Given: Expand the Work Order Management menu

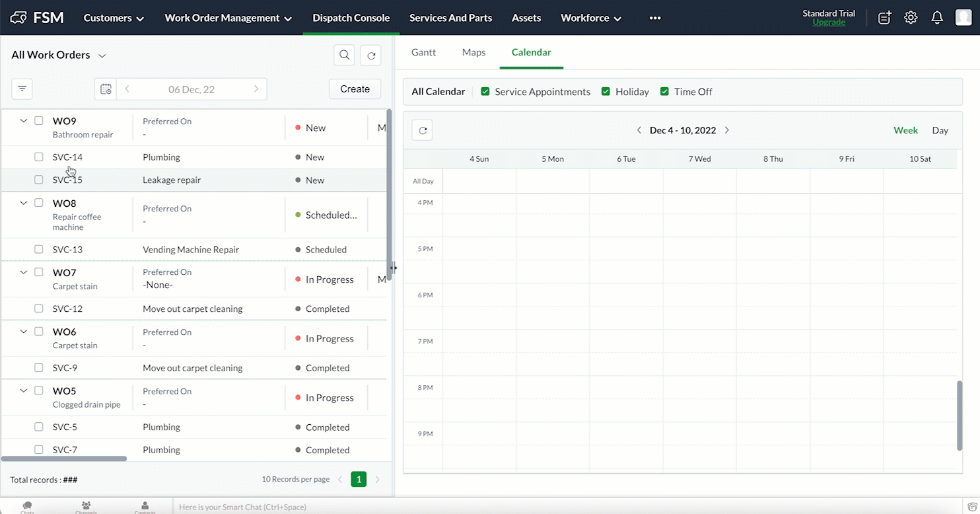Looking at the screenshot, I should click(228, 18).
